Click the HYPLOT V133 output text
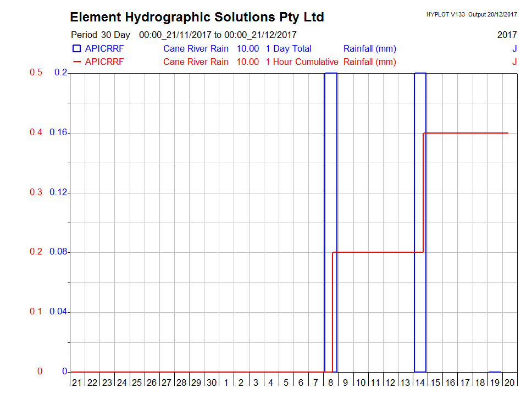532x399 pixels. point(471,14)
